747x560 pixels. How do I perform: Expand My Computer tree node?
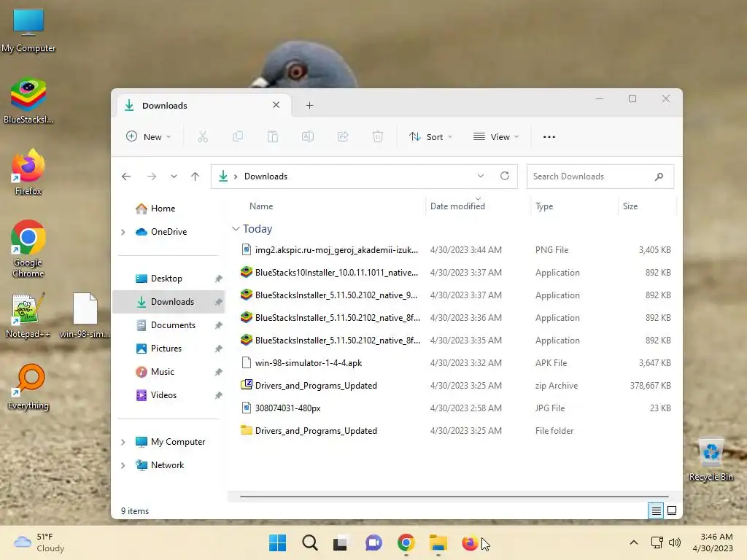point(123,443)
